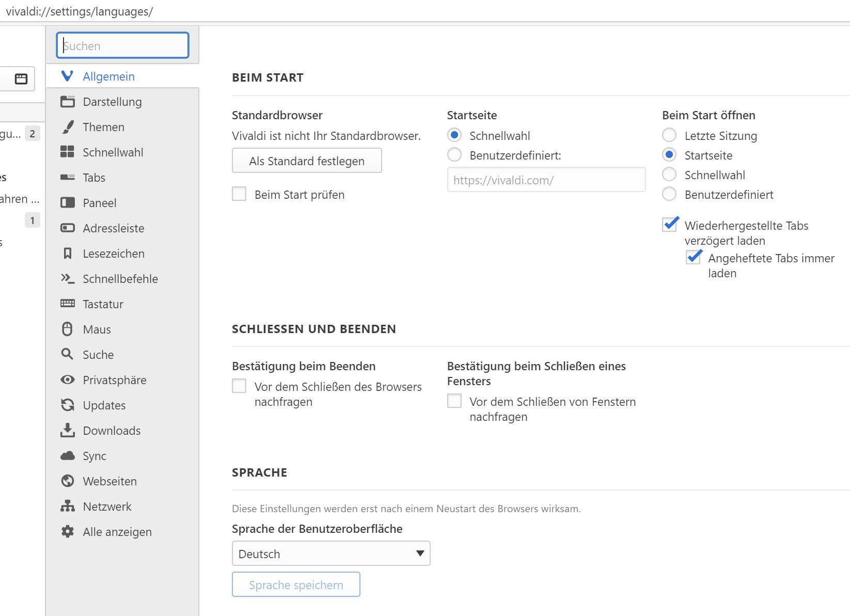Click the Sync cloud icon

[x=68, y=456]
